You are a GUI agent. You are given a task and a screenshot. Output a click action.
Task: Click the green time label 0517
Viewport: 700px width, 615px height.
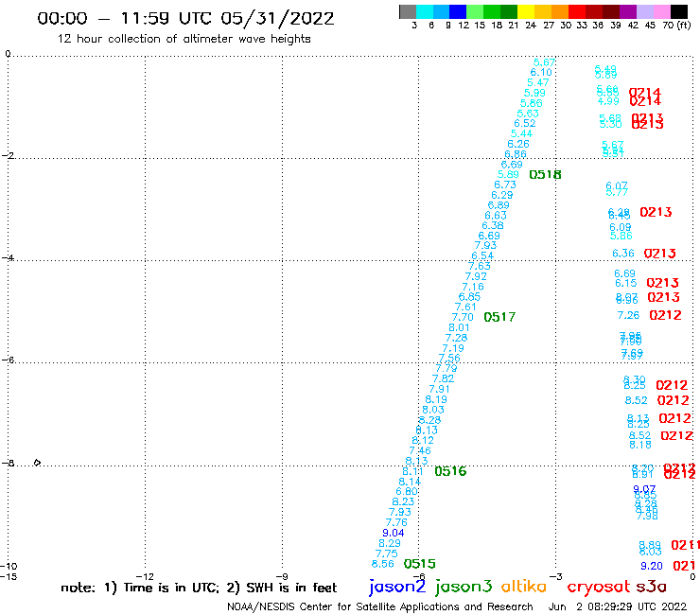[499, 317]
